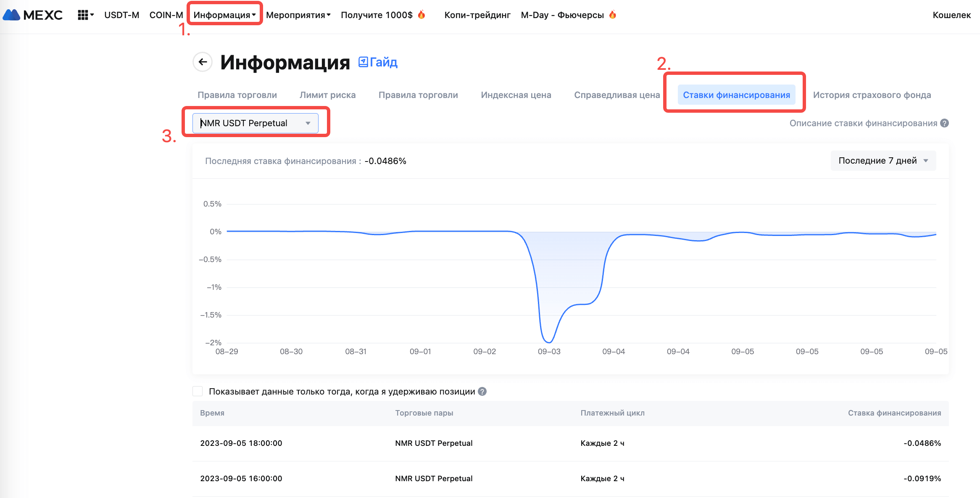Enable the only-held-positions data checkbox
This screenshot has width=980, height=498.
[x=198, y=392]
